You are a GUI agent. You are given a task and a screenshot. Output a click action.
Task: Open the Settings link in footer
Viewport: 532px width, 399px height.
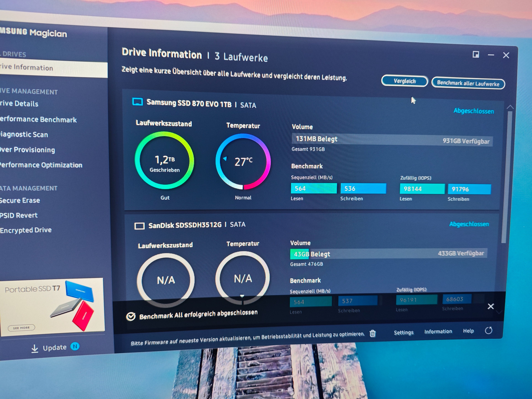(x=403, y=332)
